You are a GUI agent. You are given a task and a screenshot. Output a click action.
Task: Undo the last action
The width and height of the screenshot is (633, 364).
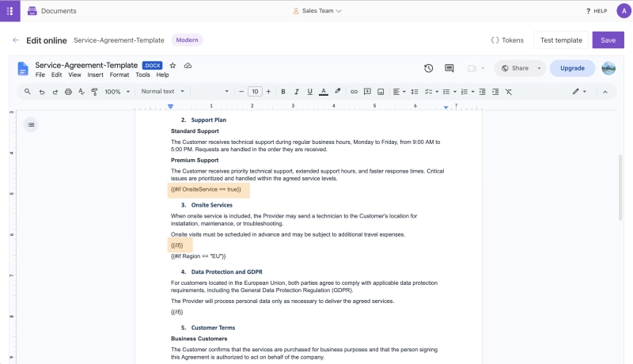click(42, 92)
